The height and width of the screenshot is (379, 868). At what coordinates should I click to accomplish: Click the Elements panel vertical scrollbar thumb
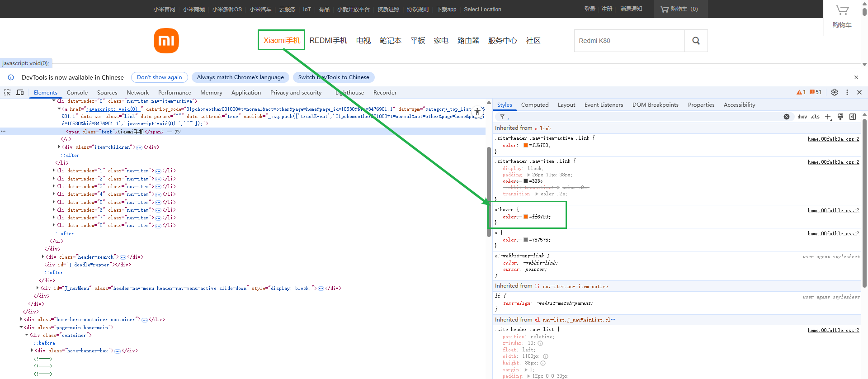489,192
